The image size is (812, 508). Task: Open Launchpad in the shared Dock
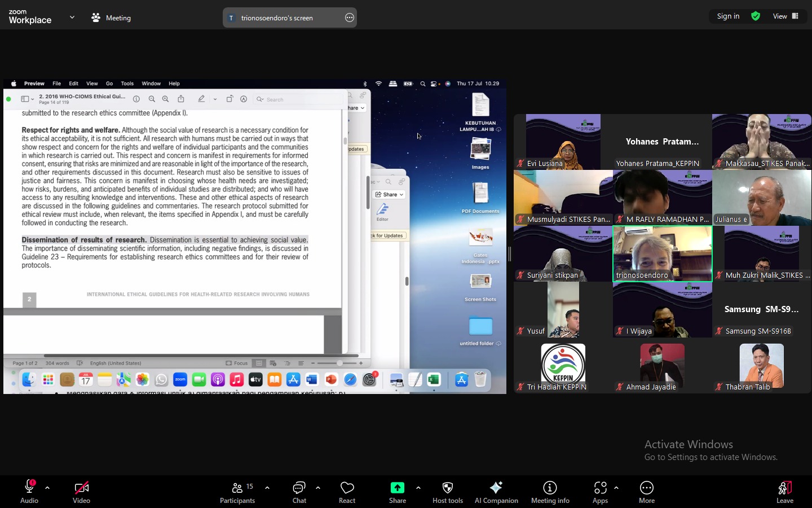point(48,380)
